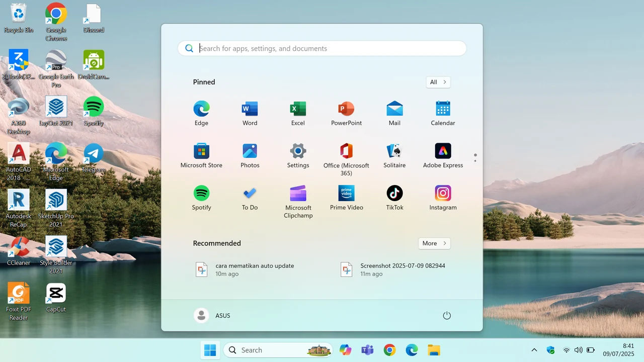Open the Mail app

(x=394, y=114)
